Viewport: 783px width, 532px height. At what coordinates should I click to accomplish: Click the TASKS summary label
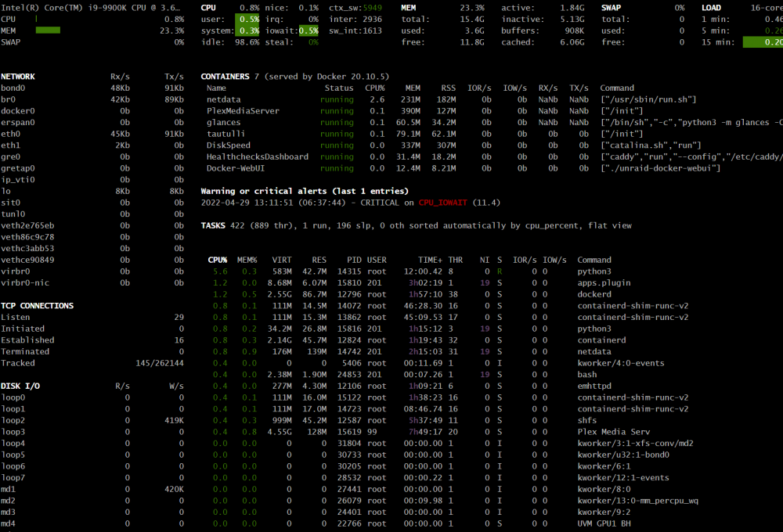pos(213,225)
